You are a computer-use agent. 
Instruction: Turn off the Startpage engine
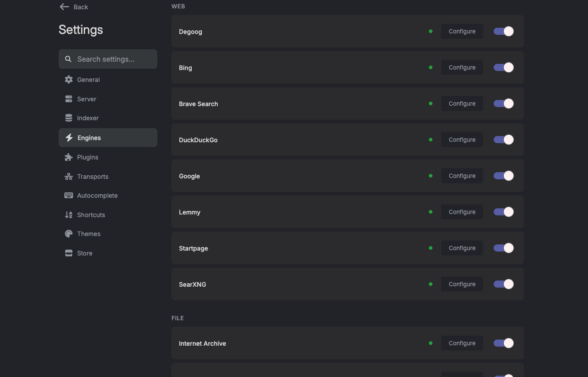(503, 248)
